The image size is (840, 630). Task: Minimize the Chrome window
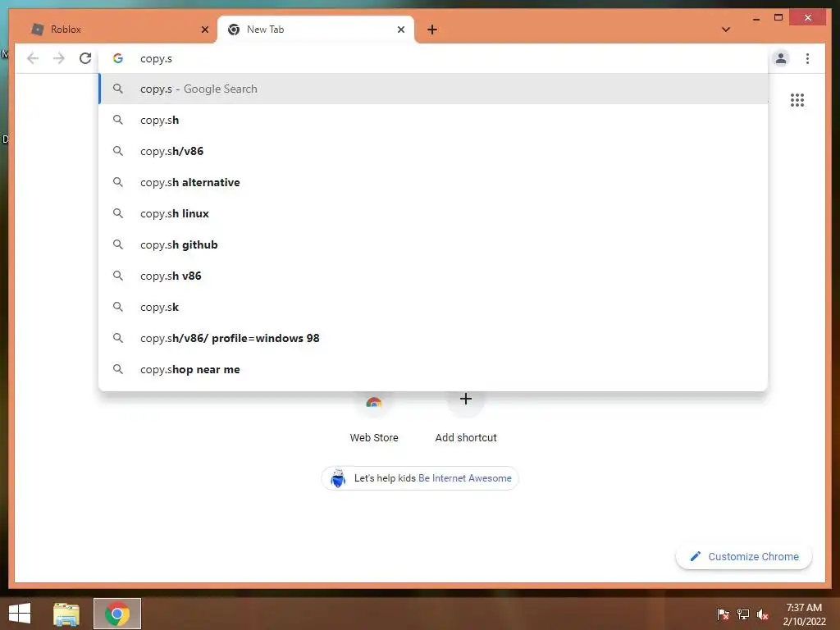click(756, 18)
